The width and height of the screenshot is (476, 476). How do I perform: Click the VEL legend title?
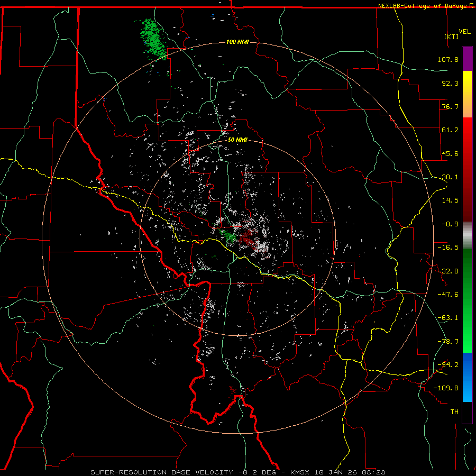(464, 32)
